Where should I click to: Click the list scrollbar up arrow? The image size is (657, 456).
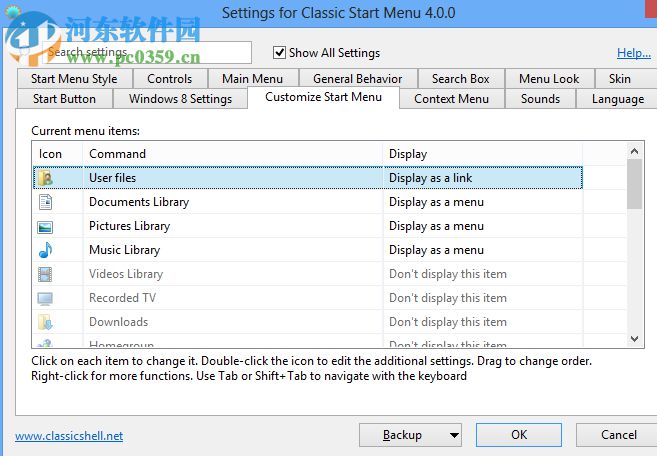click(x=634, y=151)
